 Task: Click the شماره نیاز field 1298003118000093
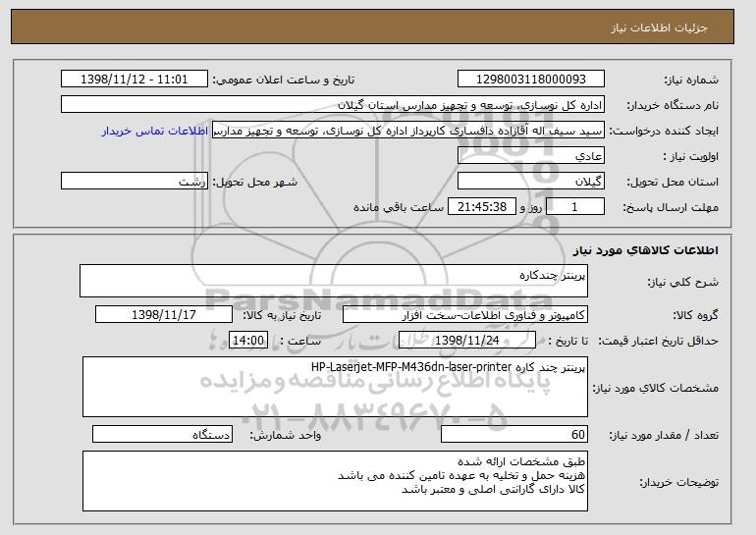[x=531, y=80]
